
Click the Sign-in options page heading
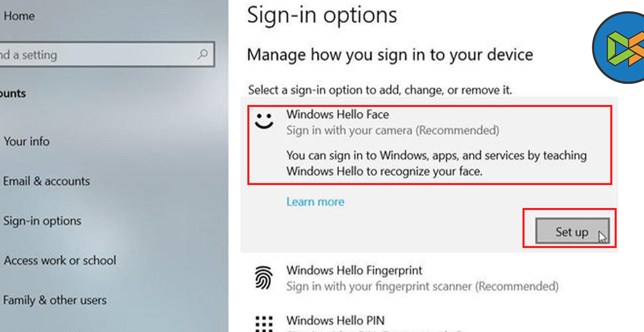click(322, 16)
